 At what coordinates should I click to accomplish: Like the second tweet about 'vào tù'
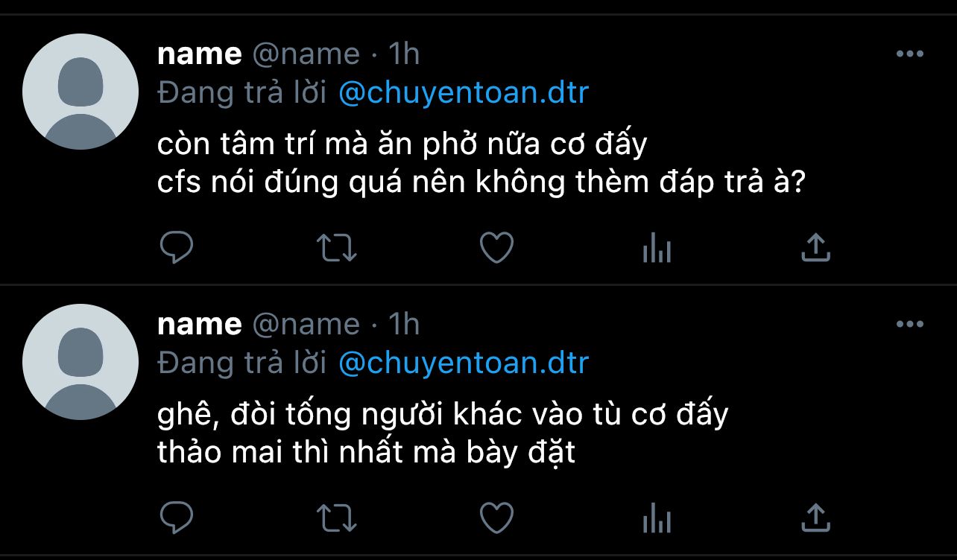tap(496, 518)
